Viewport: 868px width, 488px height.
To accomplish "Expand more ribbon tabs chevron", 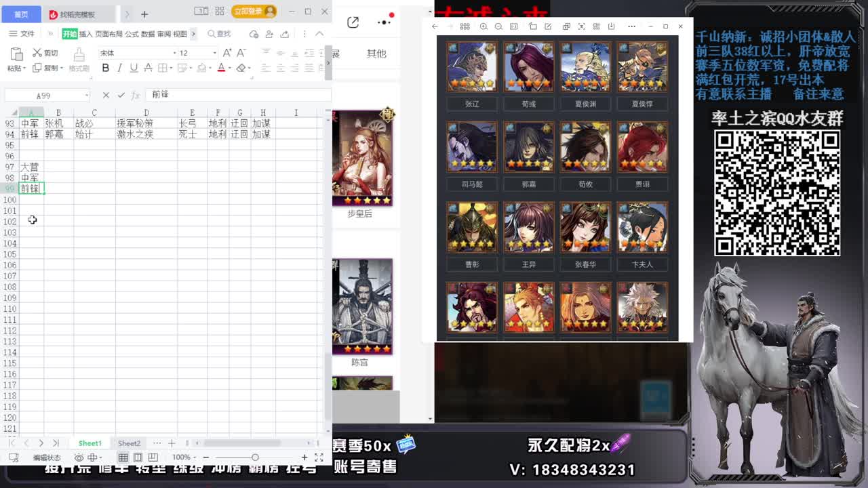I will pyautogui.click(x=193, y=34).
